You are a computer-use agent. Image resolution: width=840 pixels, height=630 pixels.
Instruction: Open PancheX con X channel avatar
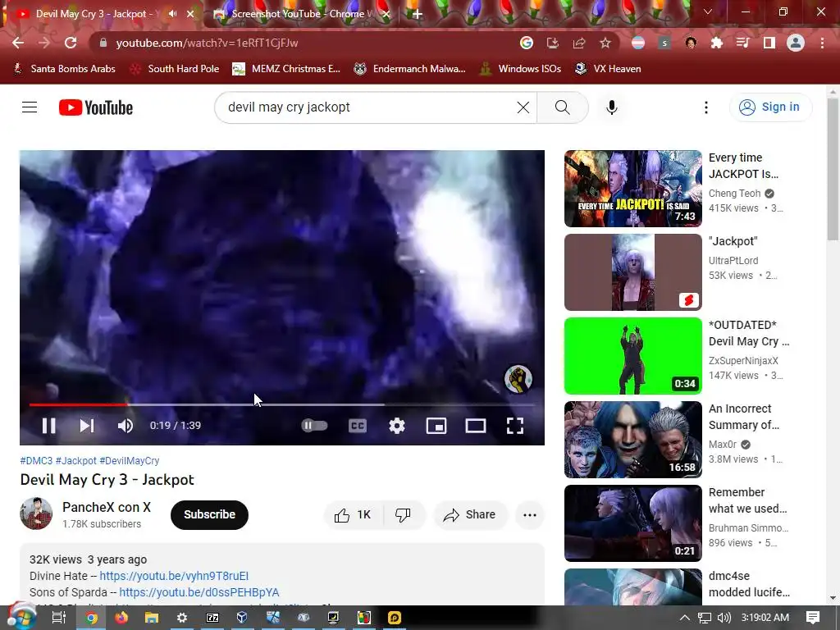36,514
